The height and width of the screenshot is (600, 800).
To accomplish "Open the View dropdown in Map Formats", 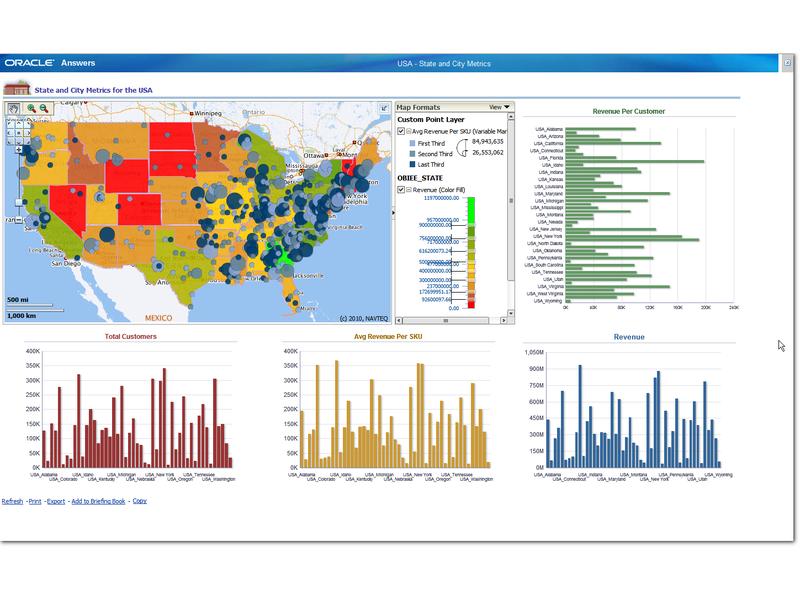I will [499, 107].
